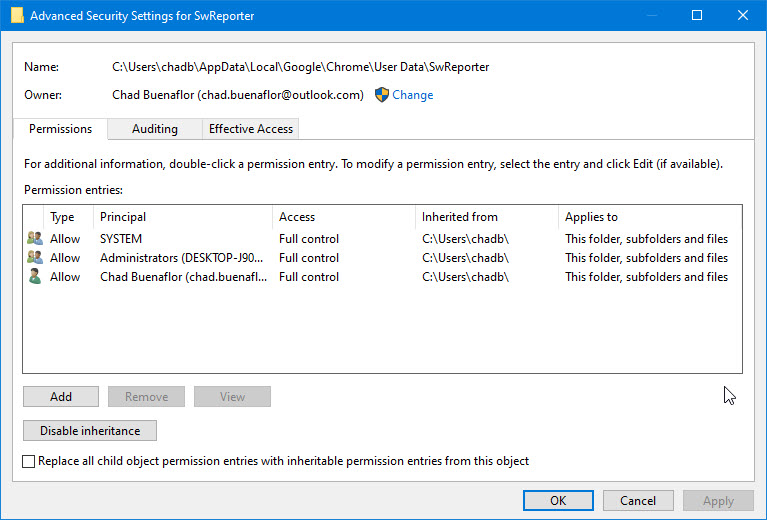767x520 pixels.
Task: Close the Advanced Security Settings window
Action: click(x=743, y=15)
